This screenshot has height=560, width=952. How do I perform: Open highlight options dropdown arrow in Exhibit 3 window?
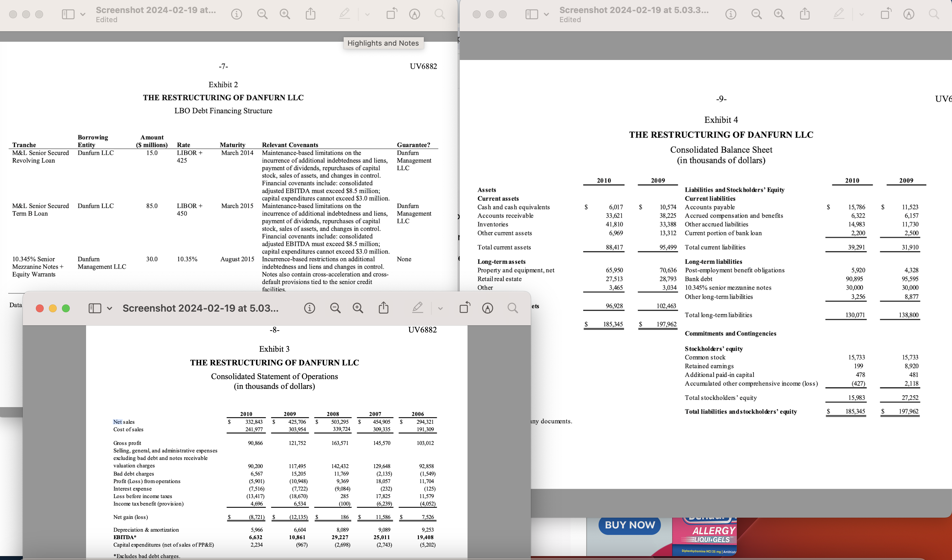[x=440, y=308]
